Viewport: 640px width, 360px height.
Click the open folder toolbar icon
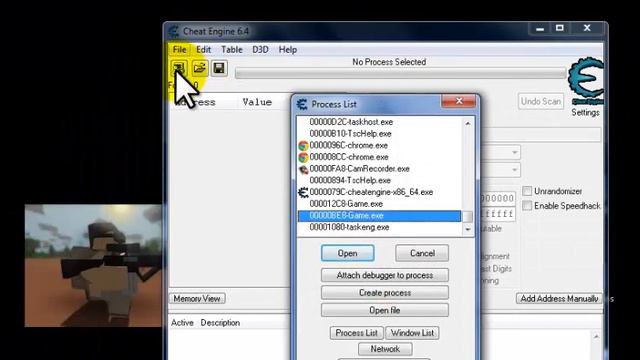click(200, 68)
